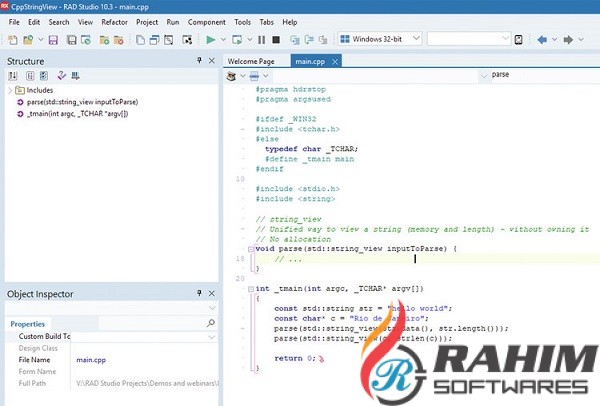The height and width of the screenshot is (406, 600).
Task: Open the Tools menu
Action: (x=243, y=22)
